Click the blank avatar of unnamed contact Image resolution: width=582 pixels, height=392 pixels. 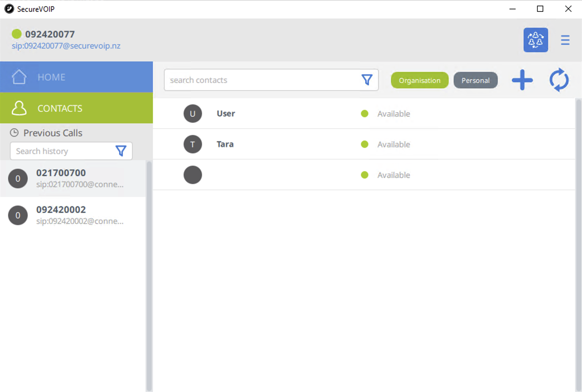(193, 175)
